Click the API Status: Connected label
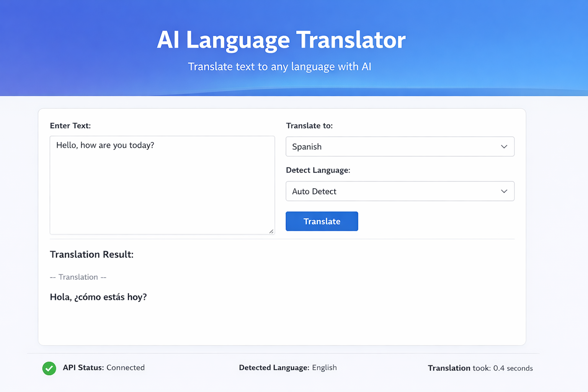Viewport: 588px width, 392px height. pyautogui.click(x=104, y=367)
